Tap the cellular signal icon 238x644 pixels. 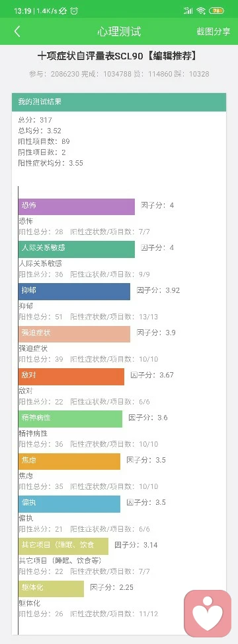[x=188, y=11]
